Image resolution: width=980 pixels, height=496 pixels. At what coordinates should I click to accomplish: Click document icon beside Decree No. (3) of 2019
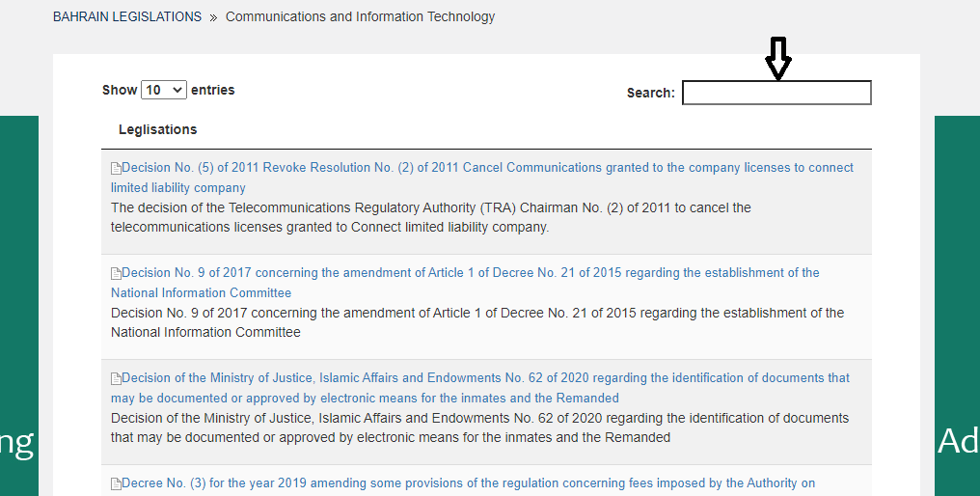click(x=116, y=483)
